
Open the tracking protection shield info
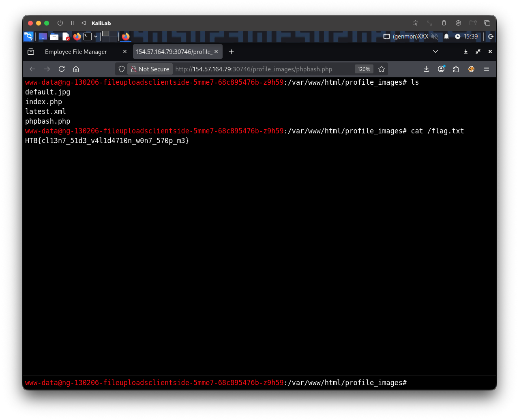point(122,69)
